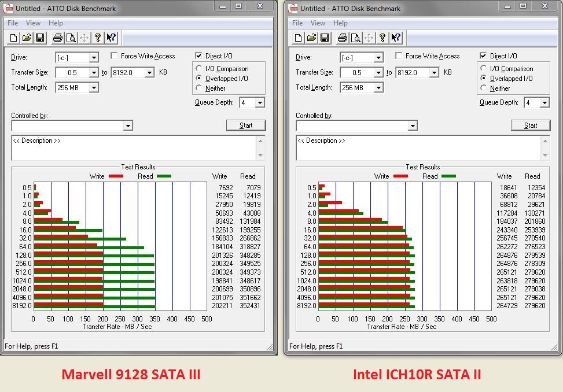Click the context help arrow icon in right window
This screenshot has width=563, height=392.
pos(396,38)
